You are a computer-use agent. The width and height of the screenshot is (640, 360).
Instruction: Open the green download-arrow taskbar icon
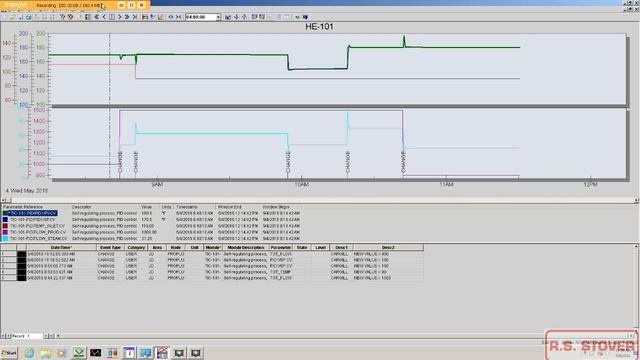79,353
